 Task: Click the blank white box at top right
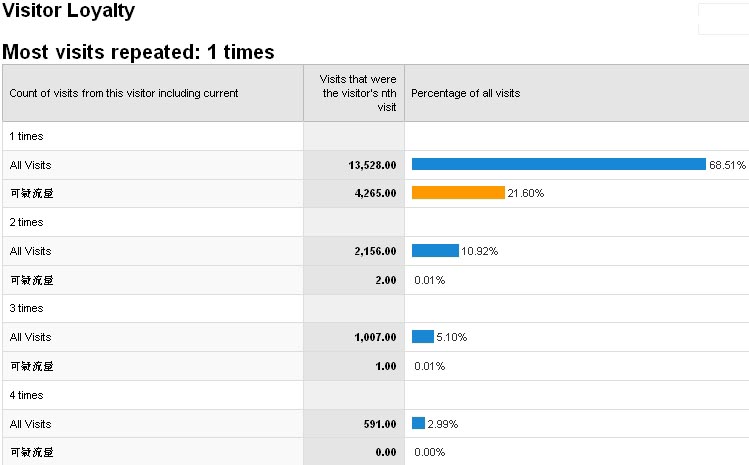[x=722, y=19]
